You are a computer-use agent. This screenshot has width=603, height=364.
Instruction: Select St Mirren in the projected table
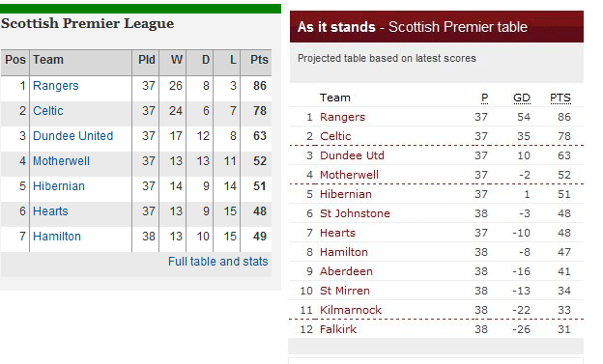[345, 291]
